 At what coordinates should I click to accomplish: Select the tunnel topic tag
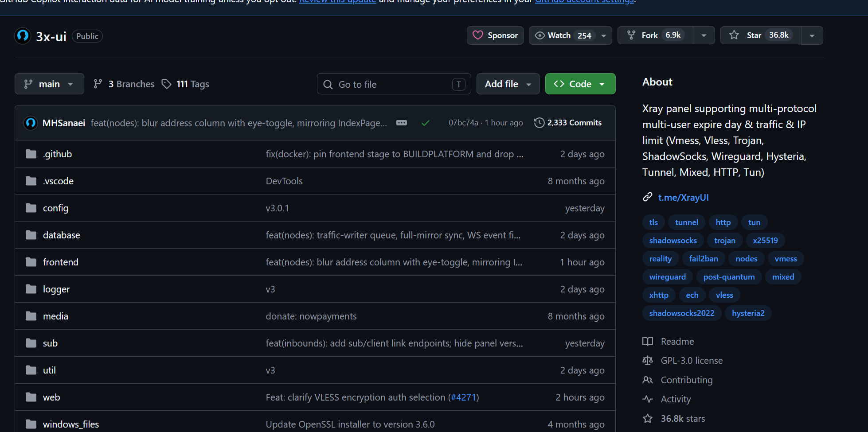click(x=687, y=222)
